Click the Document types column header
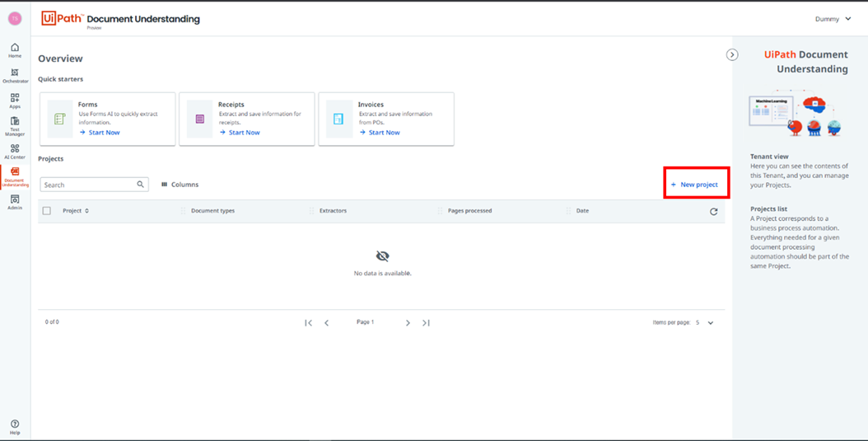 coord(212,210)
